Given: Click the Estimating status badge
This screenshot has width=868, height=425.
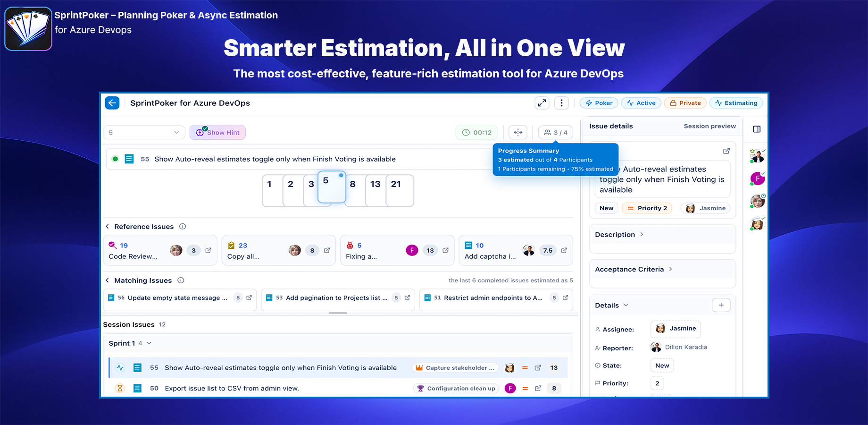Looking at the screenshot, I should 736,103.
